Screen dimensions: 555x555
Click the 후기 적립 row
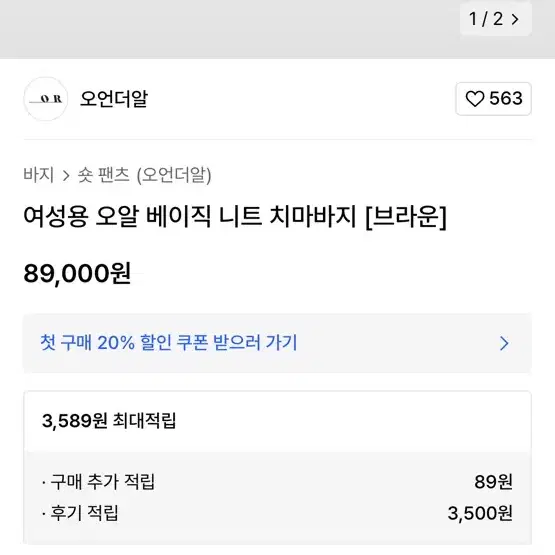pos(277,513)
